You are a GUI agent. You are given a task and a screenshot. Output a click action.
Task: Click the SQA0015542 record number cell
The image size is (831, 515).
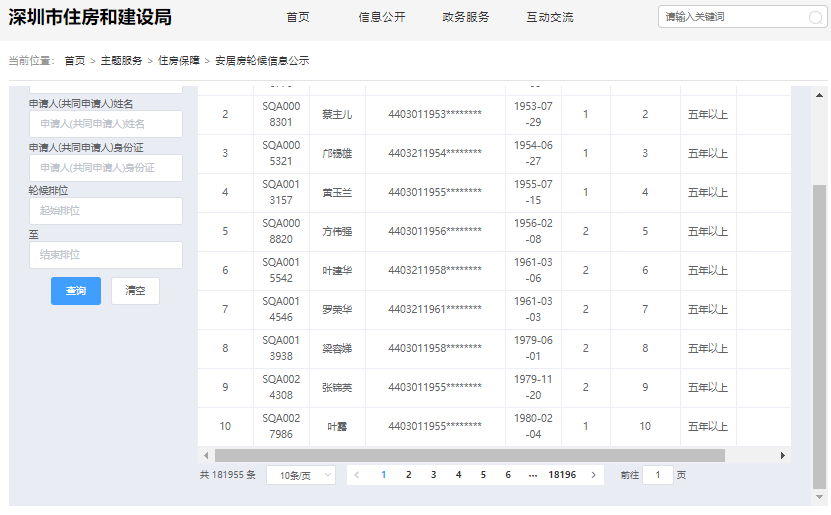(281, 270)
